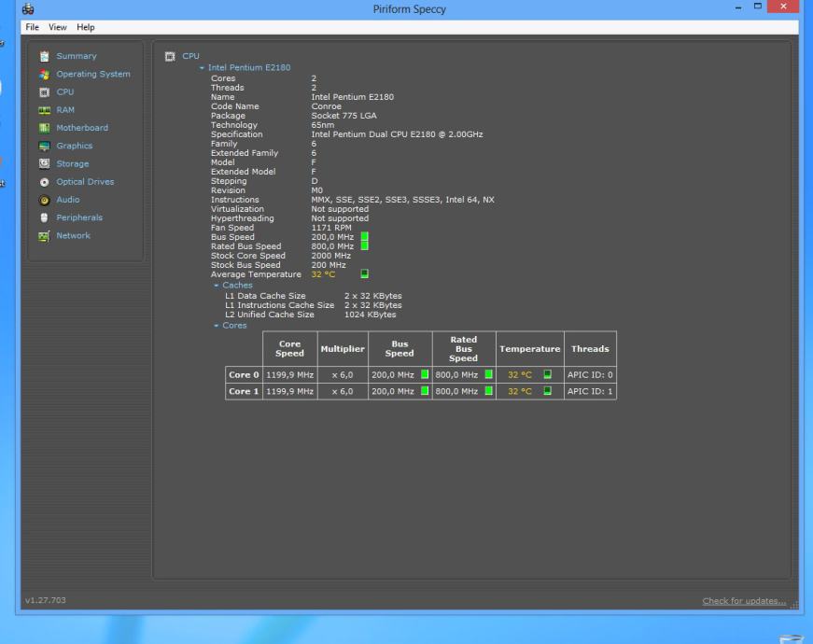
Task: Click the Audio speaker icon
Action: 43,200
